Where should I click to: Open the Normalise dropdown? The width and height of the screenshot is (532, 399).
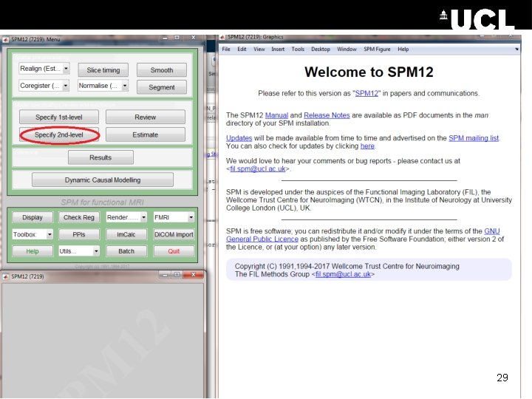coord(103,86)
